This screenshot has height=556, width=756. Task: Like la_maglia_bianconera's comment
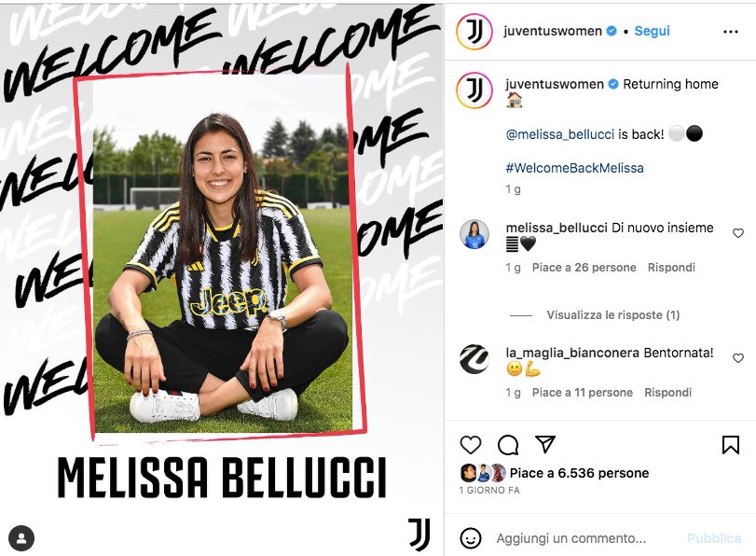(737, 358)
